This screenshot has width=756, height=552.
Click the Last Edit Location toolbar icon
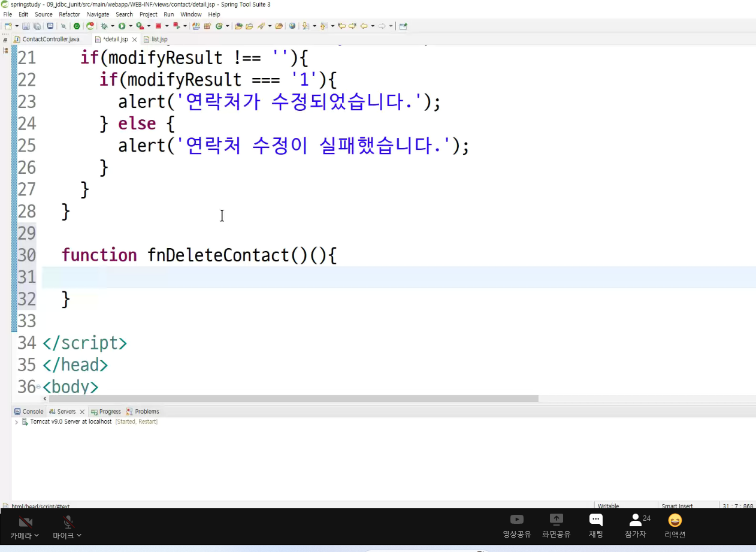341,26
